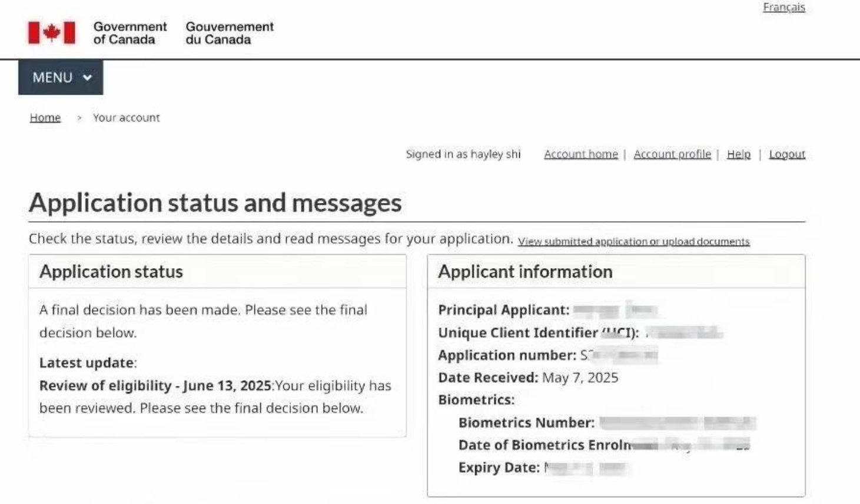Switch language to Français
The height and width of the screenshot is (504, 860).
[783, 7]
